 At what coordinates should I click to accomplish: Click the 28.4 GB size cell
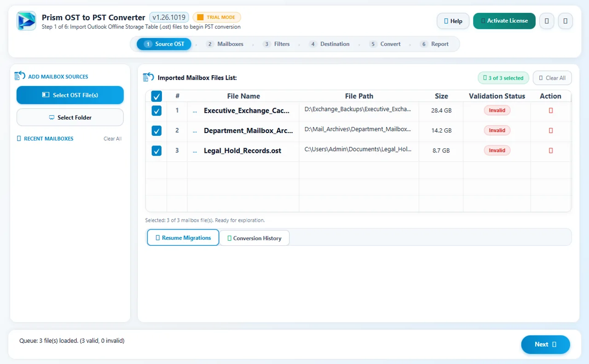(441, 111)
